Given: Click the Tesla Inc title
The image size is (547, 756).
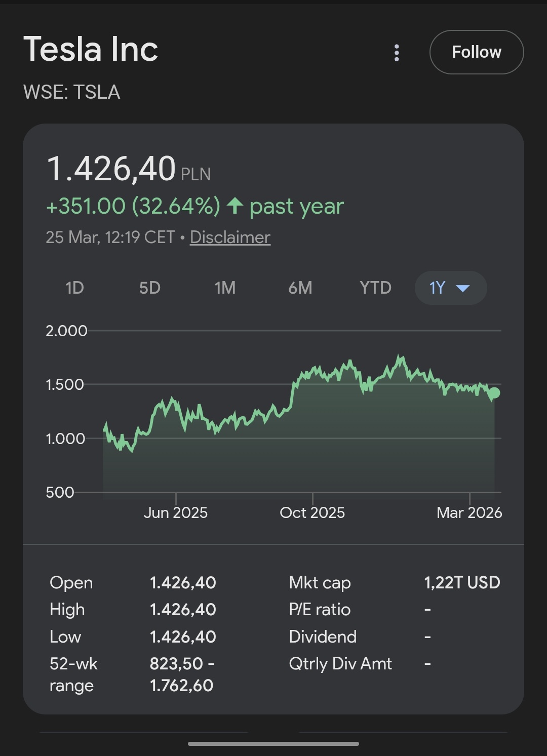Looking at the screenshot, I should [x=91, y=49].
